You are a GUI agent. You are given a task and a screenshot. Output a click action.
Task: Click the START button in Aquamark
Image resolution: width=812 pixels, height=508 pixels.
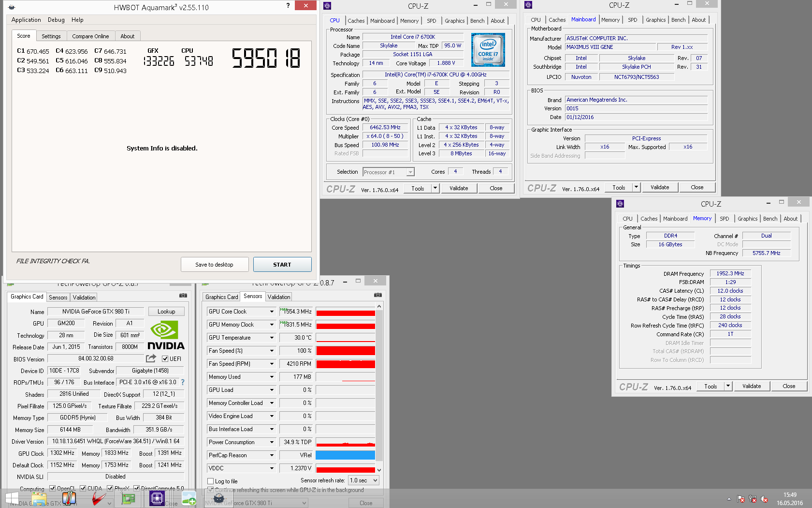click(x=282, y=265)
